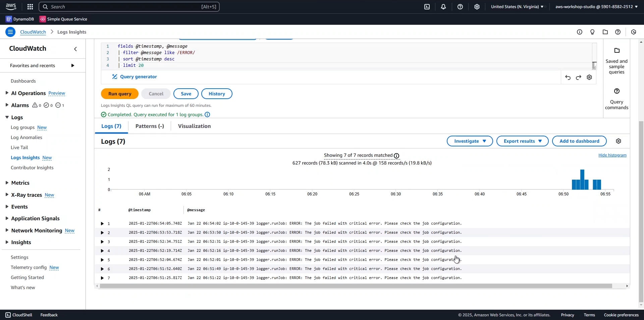
Task: Expand log record row 1
Action: click(x=102, y=224)
